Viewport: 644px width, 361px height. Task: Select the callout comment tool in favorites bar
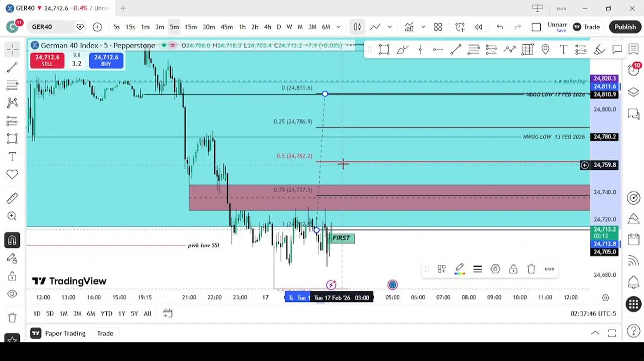pyautogui.click(x=617, y=49)
